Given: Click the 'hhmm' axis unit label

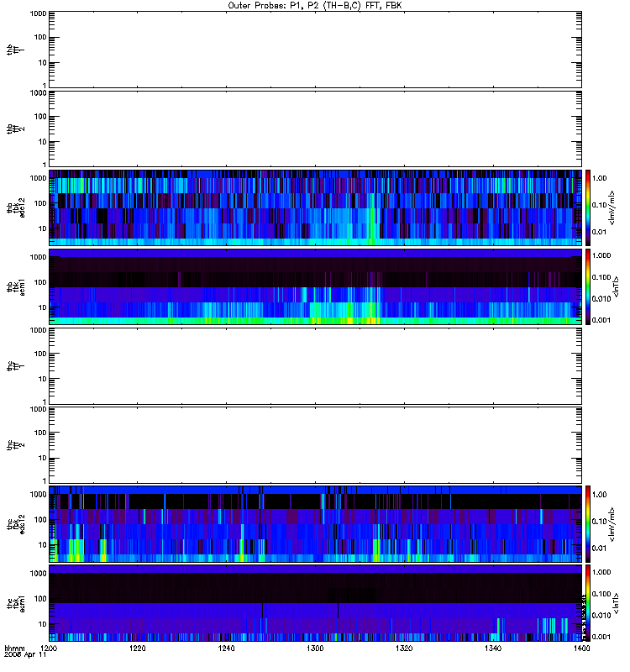Looking at the screenshot, I should [14, 648].
